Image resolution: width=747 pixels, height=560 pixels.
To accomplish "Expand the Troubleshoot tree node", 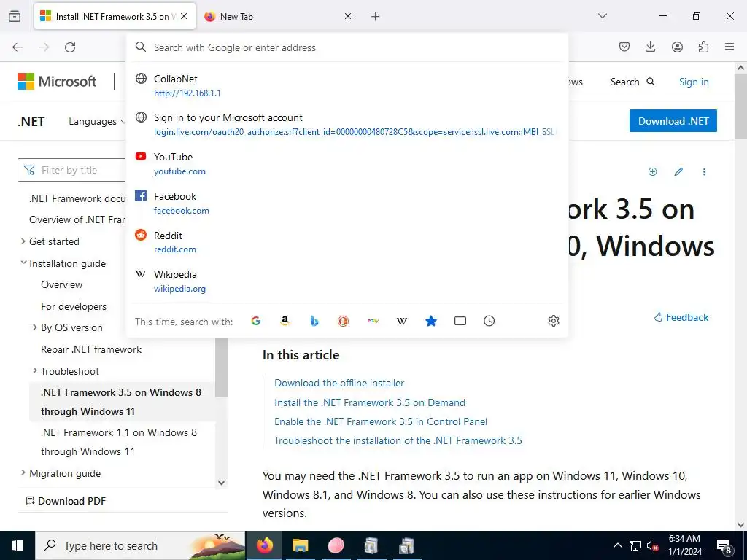I will coord(35,371).
